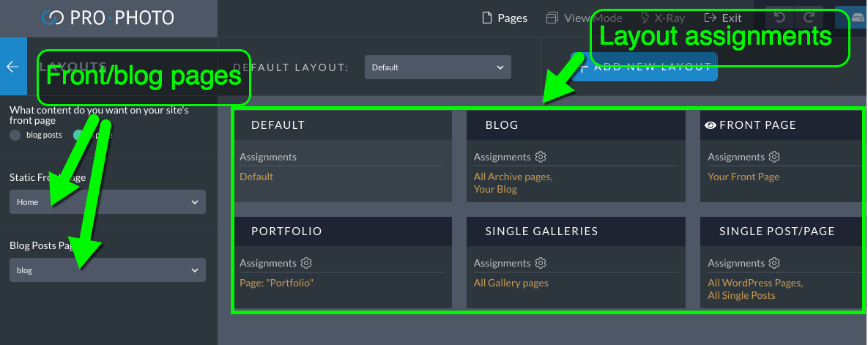
Task: Click 'All WordPress Pages, All Single Posts' link
Action: pos(755,289)
